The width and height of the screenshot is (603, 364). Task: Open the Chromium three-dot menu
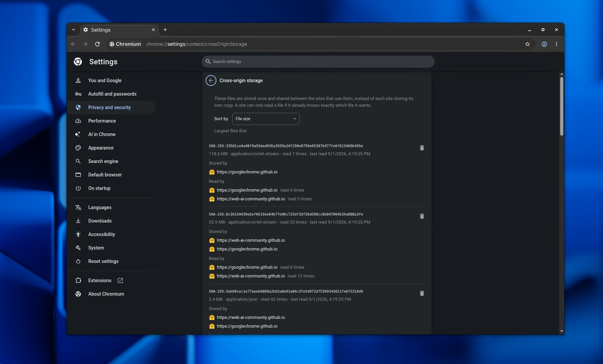coord(556,44)
